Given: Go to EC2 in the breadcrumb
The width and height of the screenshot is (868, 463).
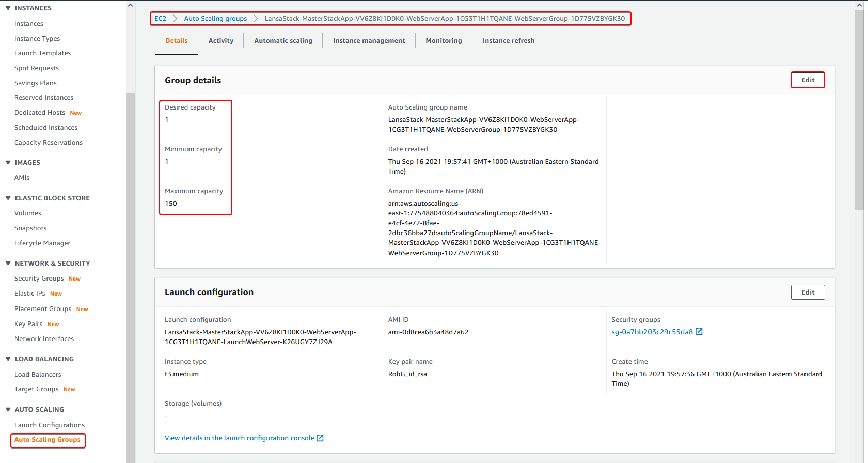Looking at the screenshot, I should (161, 19).
